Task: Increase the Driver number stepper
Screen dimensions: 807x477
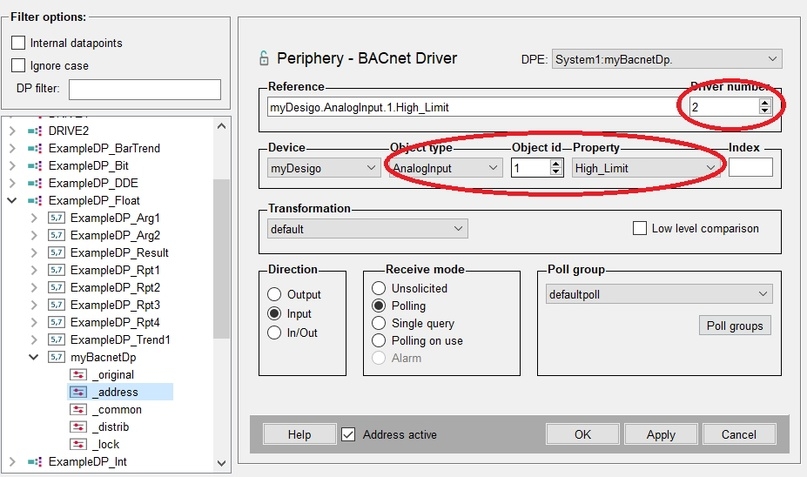Action: 765,102
